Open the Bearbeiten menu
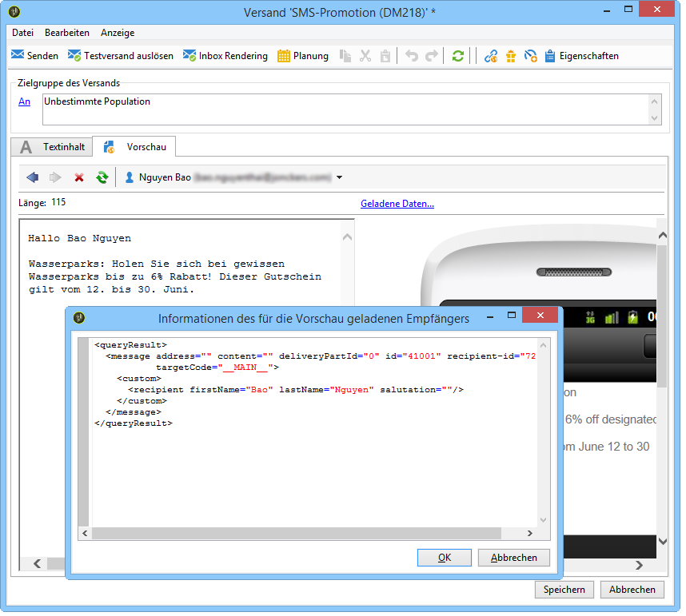 (x=67, y=33)
